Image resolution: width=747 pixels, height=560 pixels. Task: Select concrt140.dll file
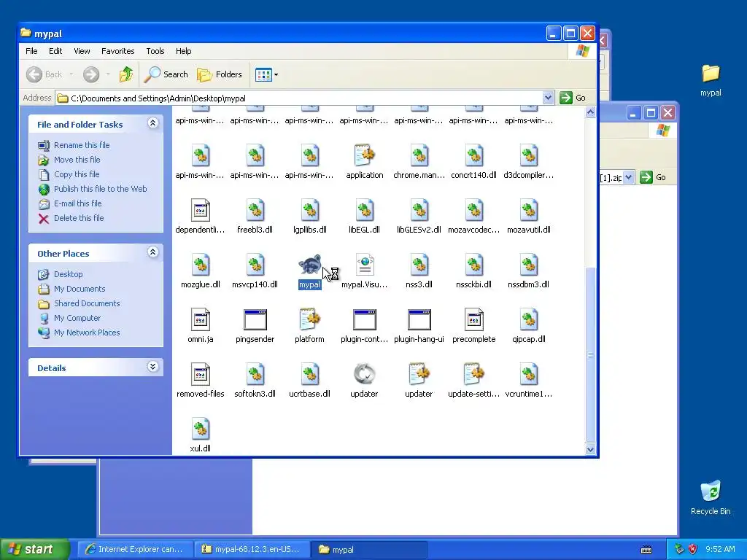click(474, 162)
